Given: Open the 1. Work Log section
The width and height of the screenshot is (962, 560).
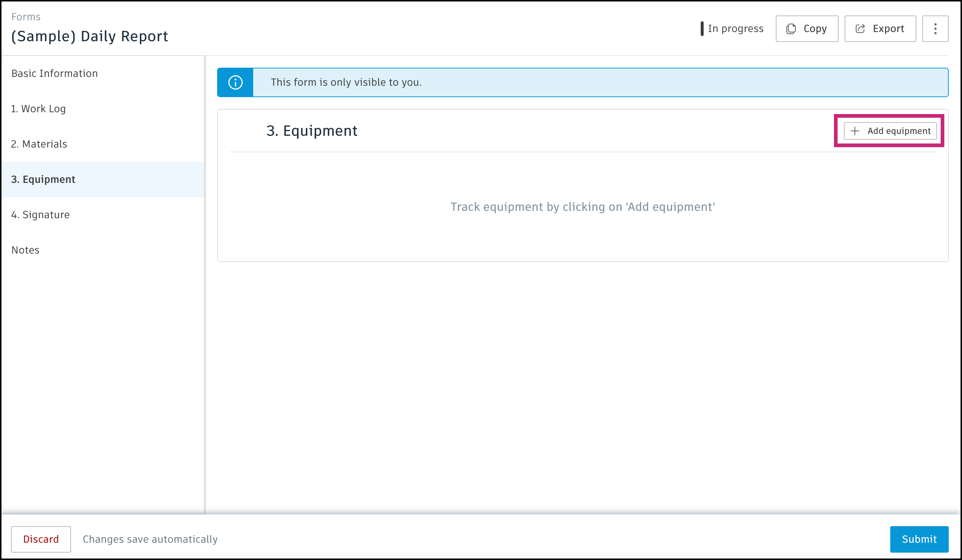Looking at the screenshot, I should 39,109.
